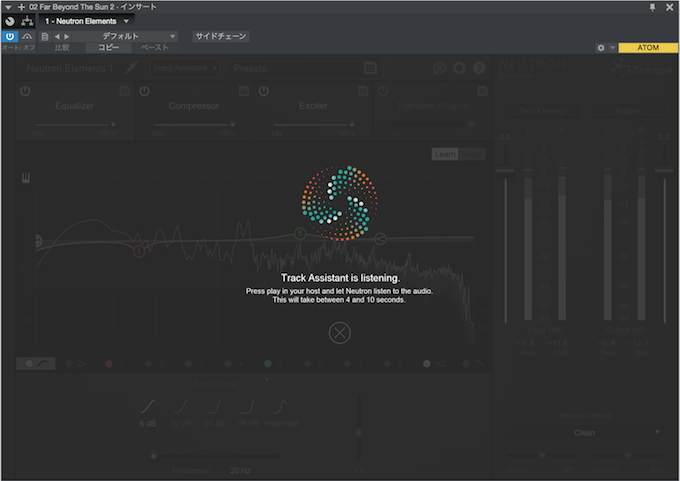Toggle the Equalizer module power

(25, 91)
